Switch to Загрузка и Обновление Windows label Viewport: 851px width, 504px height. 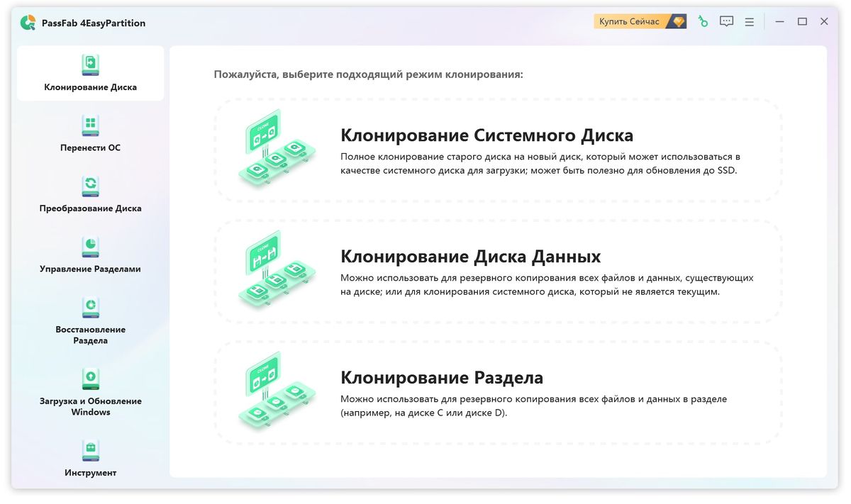tap(91, 406)
